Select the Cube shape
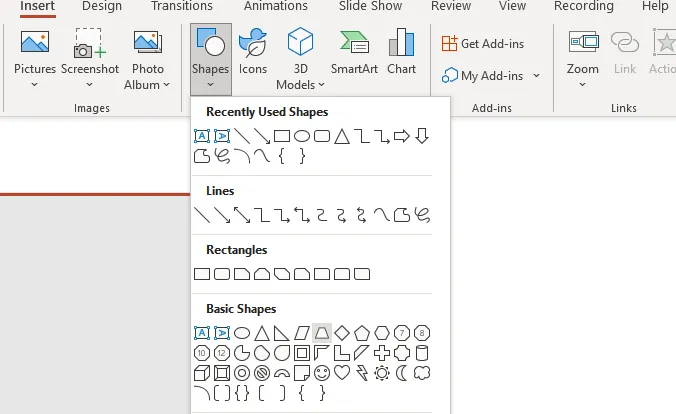The height and width of the screenshot is (414, 676). click(201, 373)
